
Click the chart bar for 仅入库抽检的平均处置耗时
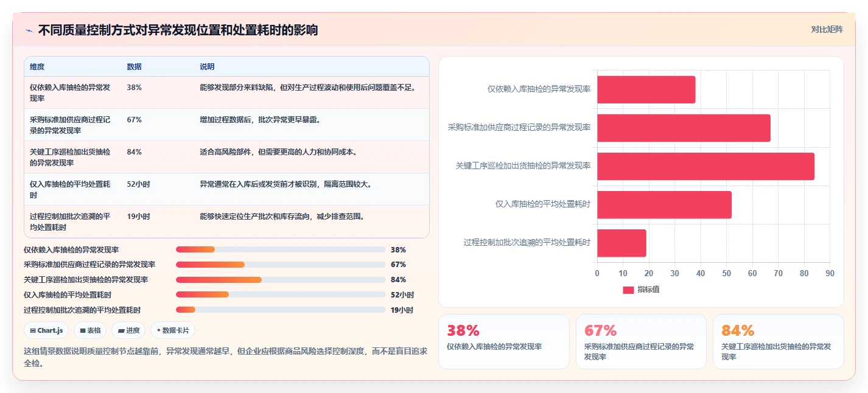tap(664, 205)
